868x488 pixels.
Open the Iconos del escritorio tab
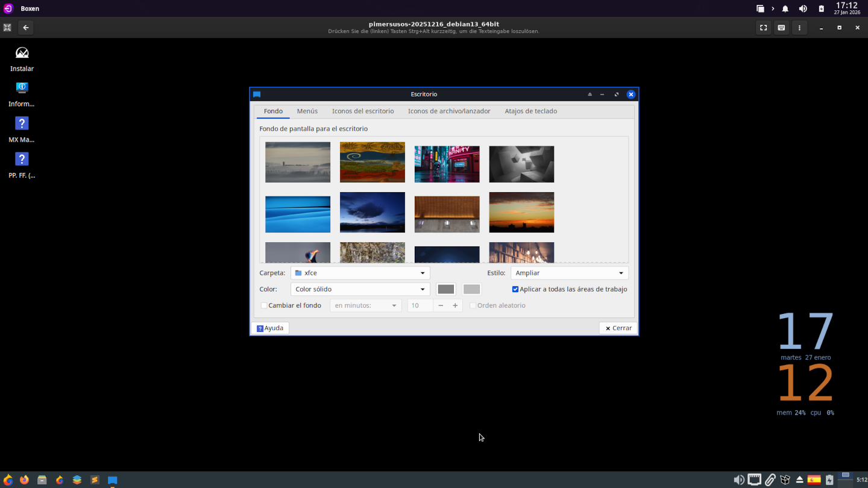(363, 111)
